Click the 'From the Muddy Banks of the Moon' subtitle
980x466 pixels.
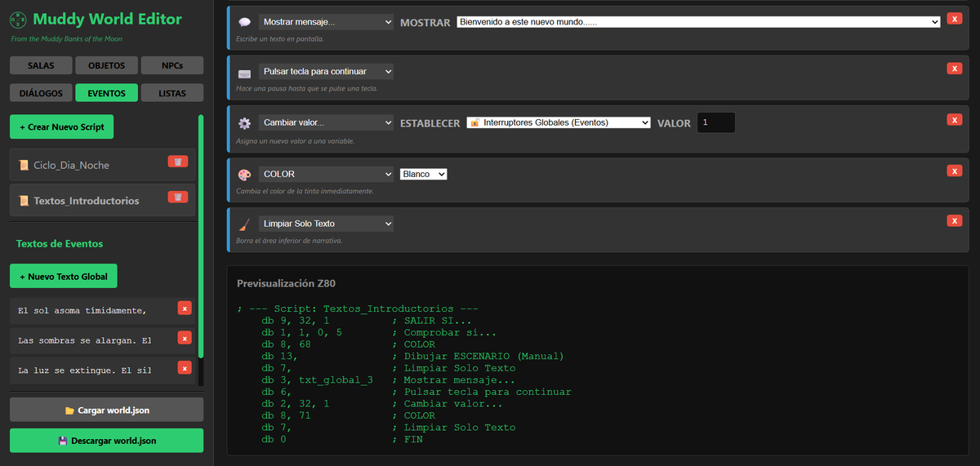(67, 38)
